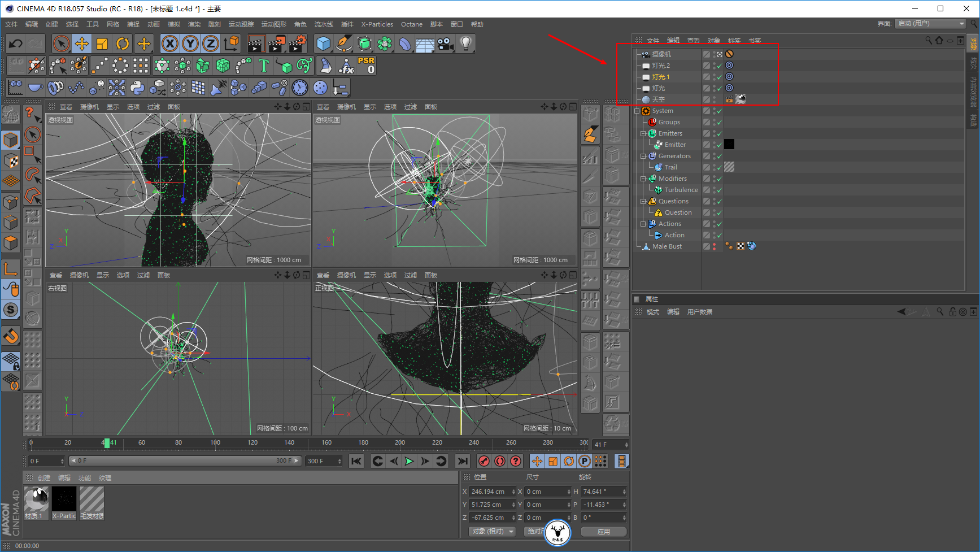The width and height of the screenshot is (980, 552).
Task: Click the home icon in Object Manager
Action: [x=939, y=40]
